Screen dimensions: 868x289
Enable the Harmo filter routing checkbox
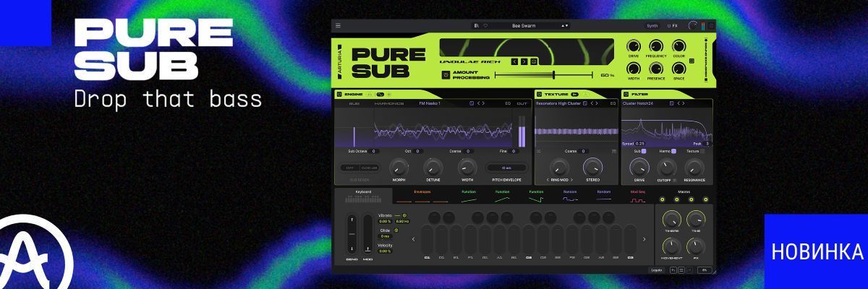674,151
